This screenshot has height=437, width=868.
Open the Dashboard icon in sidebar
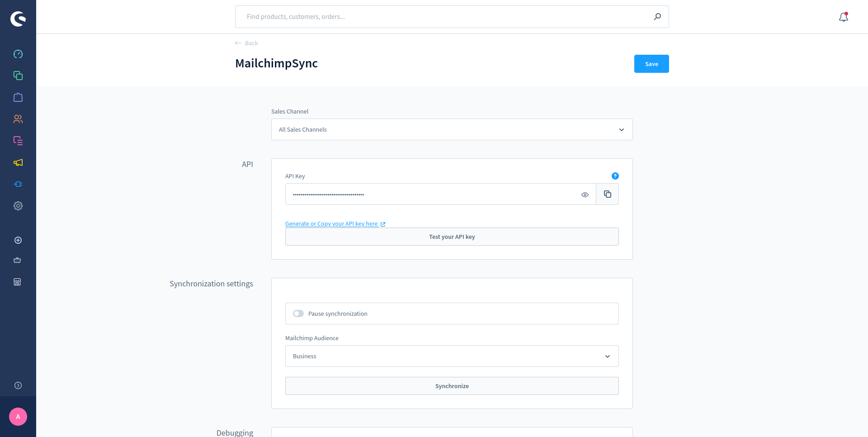point(18,54)
